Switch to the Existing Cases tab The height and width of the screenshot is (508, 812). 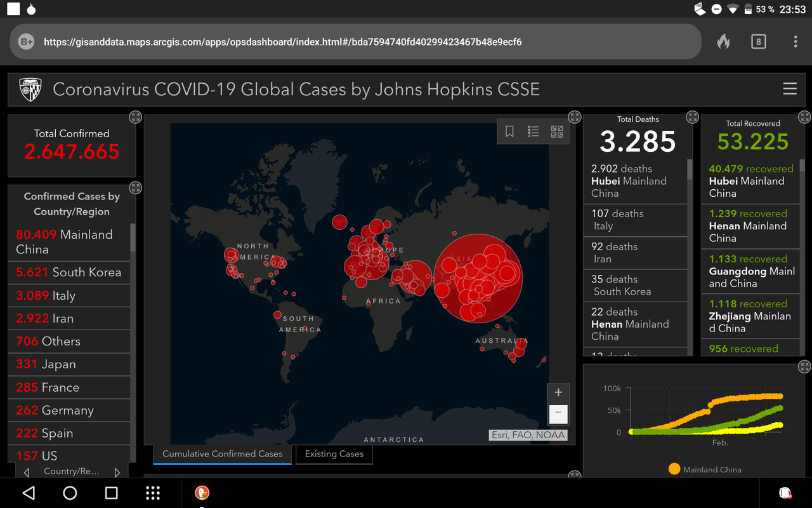click(334, 454)
